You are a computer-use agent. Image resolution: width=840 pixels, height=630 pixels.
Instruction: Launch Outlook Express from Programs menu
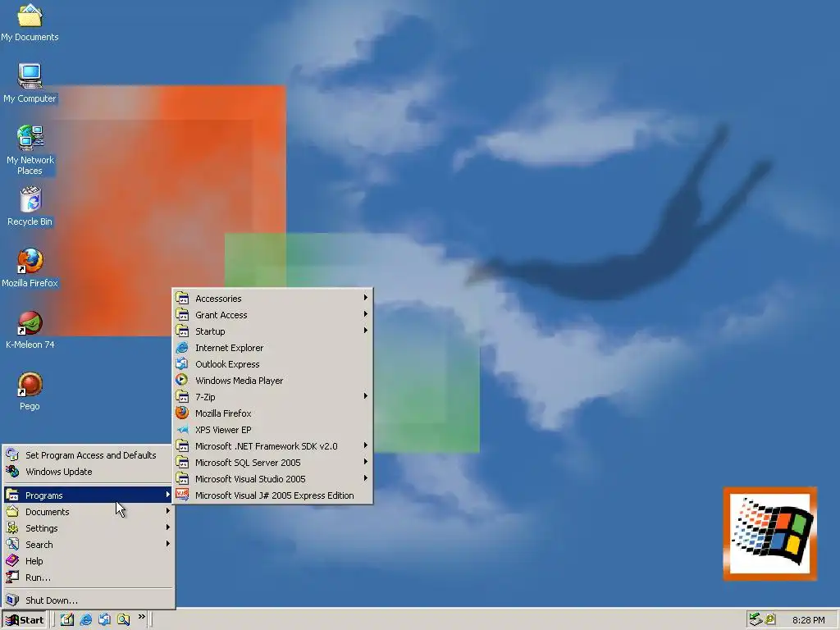pos(272,364)
